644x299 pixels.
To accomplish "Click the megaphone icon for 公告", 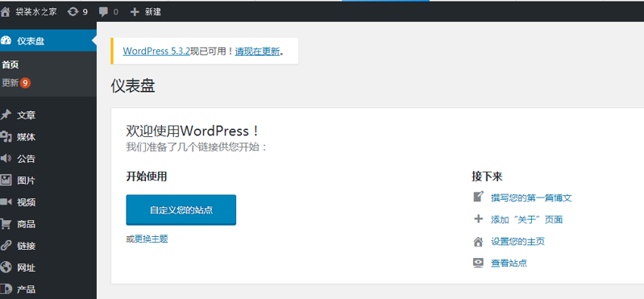I will click(x=6, y=159).
